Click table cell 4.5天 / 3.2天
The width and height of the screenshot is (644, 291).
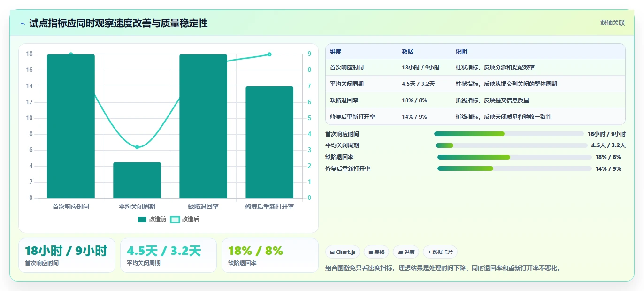418,84
